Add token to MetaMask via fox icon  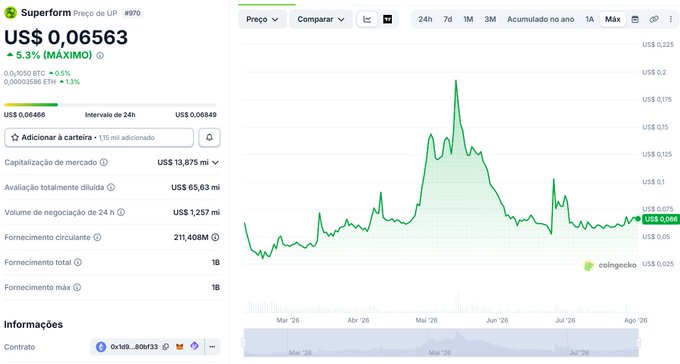(180, 347)
